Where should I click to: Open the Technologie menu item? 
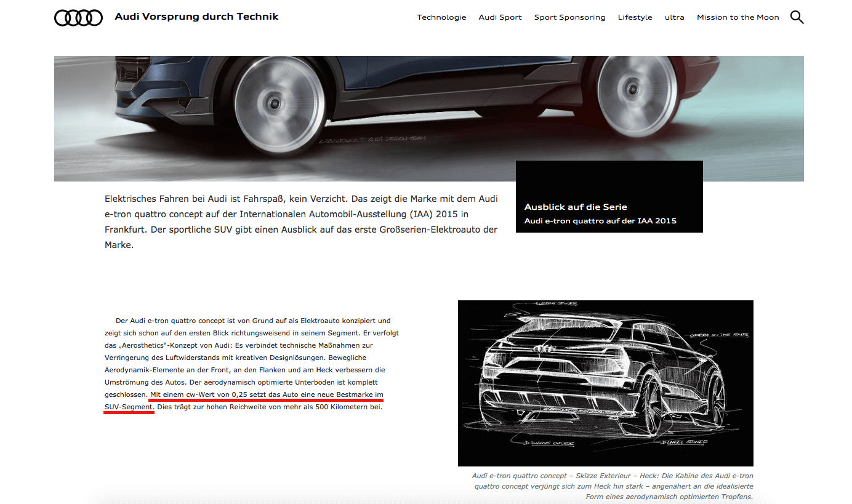coord(441,17)
